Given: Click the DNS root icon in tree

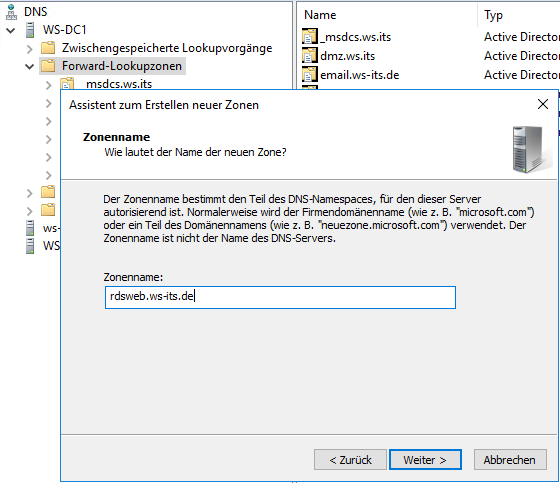Looking at the screenshot, I should (11, 11).
